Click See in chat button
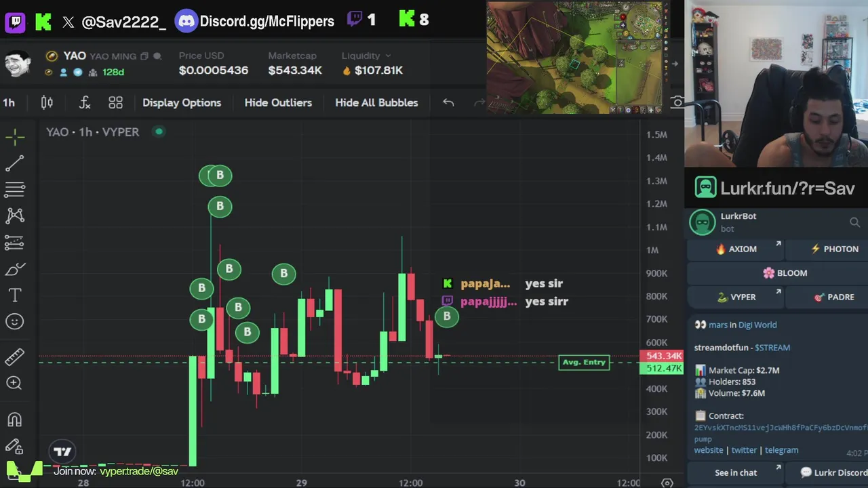 tap(736, 472)
